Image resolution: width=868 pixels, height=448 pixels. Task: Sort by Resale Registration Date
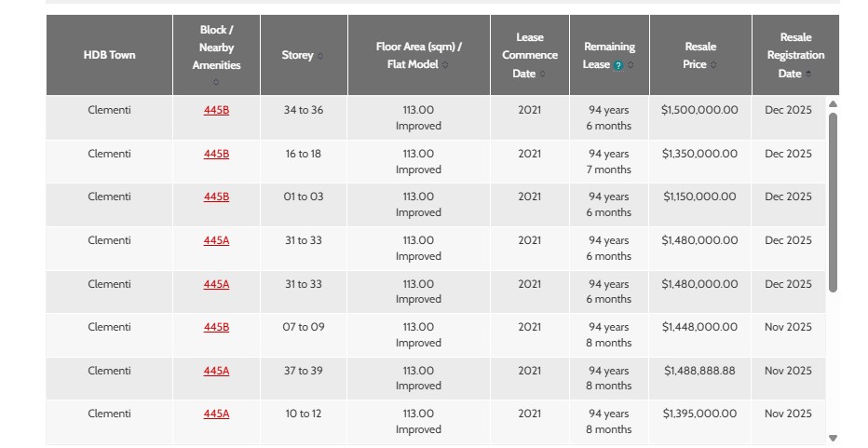[808, 74]
